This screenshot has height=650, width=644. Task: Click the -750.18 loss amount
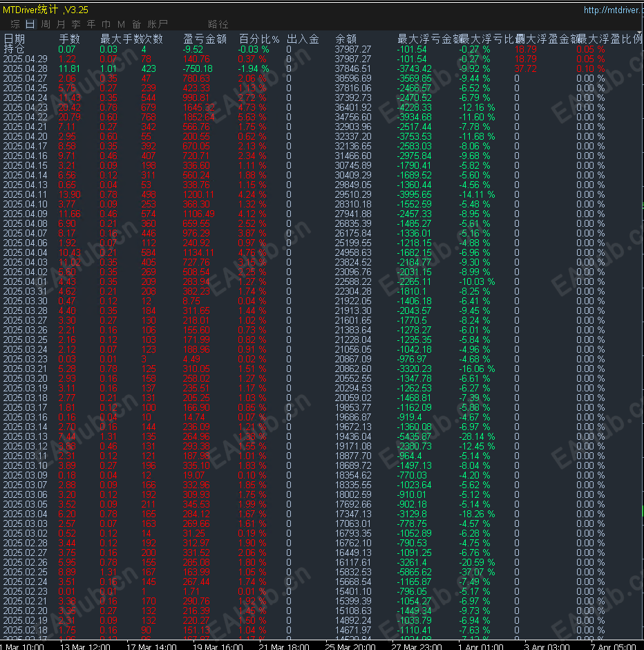pos(198,68)
